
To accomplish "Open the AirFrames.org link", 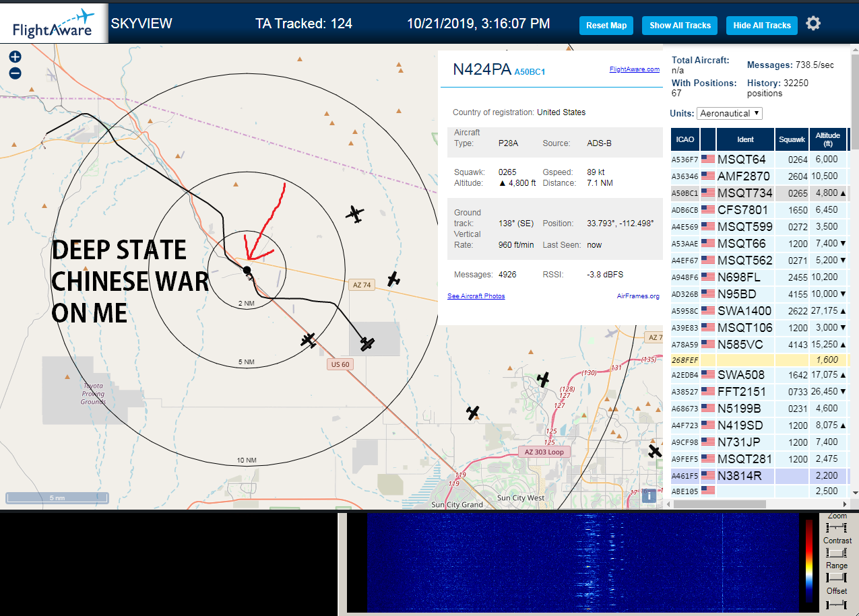I will (x=638, y=296).
